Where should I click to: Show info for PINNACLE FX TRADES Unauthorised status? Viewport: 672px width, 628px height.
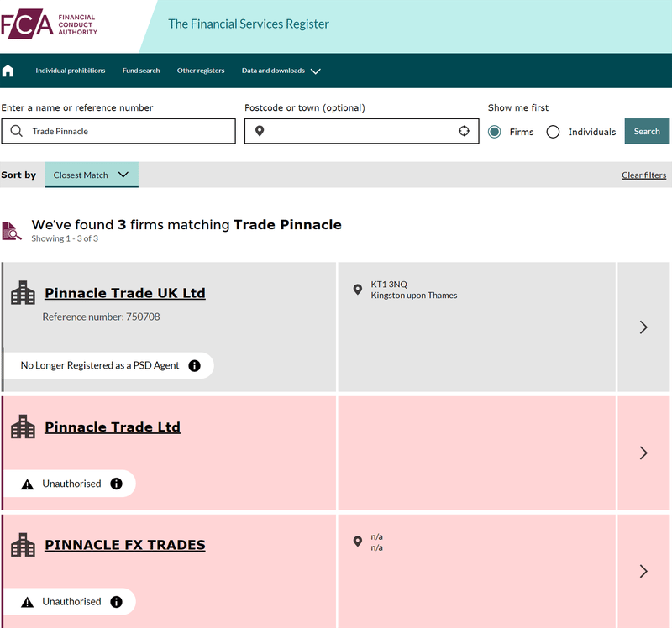[116, 602]
